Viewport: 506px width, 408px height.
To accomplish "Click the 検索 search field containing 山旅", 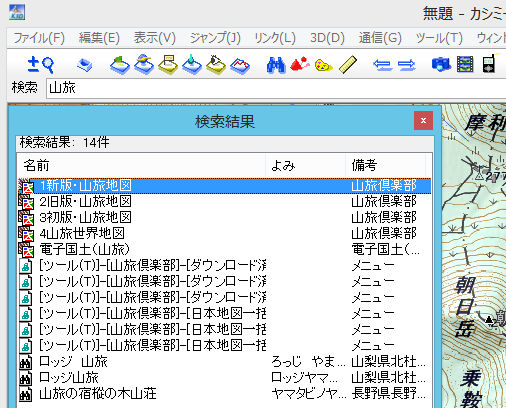I will point(276,88).
